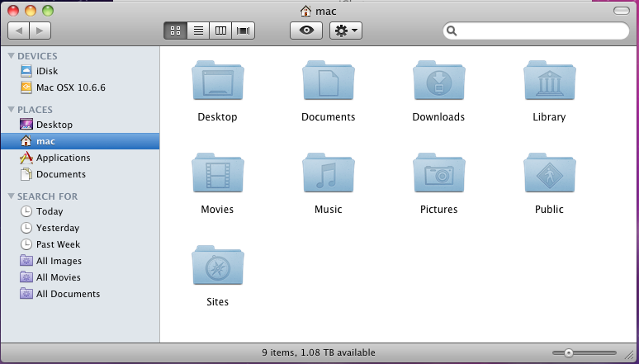Click the home icon in title bar

305,11
